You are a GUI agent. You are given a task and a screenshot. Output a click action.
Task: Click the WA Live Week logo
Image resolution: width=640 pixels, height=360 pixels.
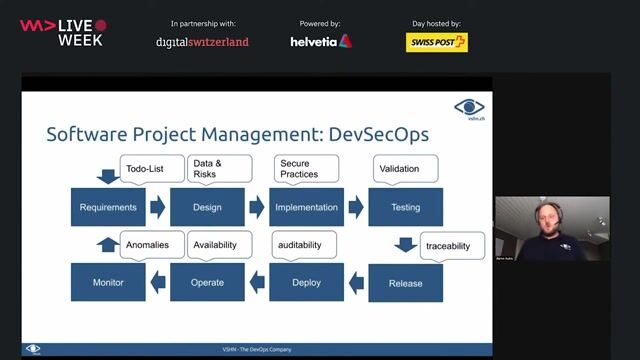click(x=63, y=33)
